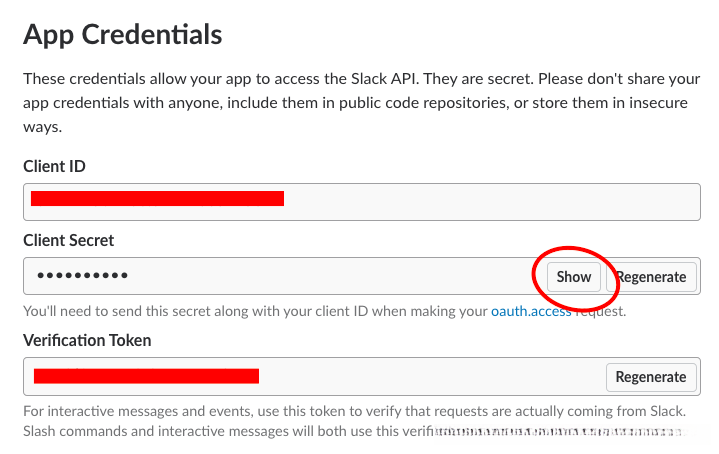The image size is (719, 454).
Task: Click the Client Secret label
Action: (69, 240)
